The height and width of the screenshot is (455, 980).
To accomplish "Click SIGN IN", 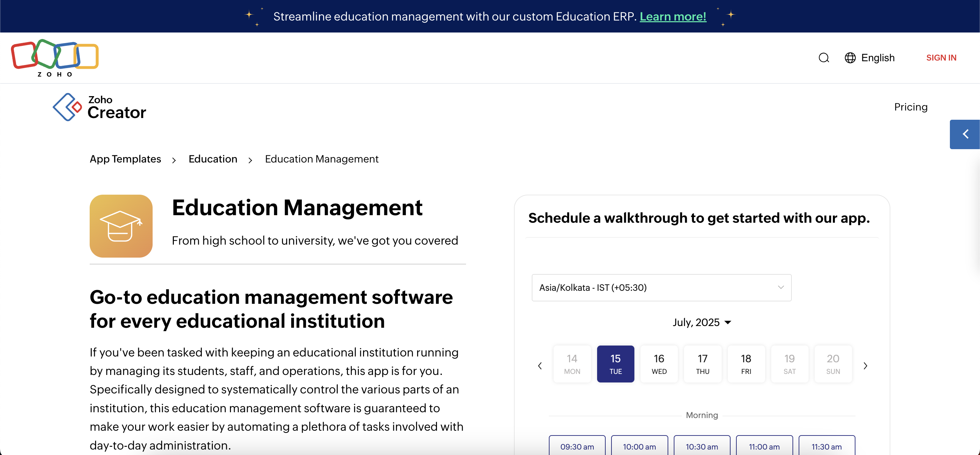I will coord(941,58).
